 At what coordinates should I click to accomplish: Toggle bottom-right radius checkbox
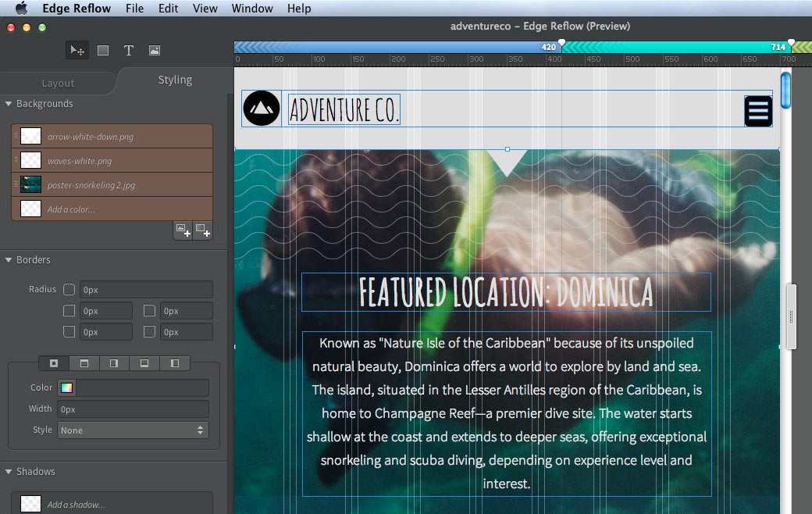click(149, 331)
